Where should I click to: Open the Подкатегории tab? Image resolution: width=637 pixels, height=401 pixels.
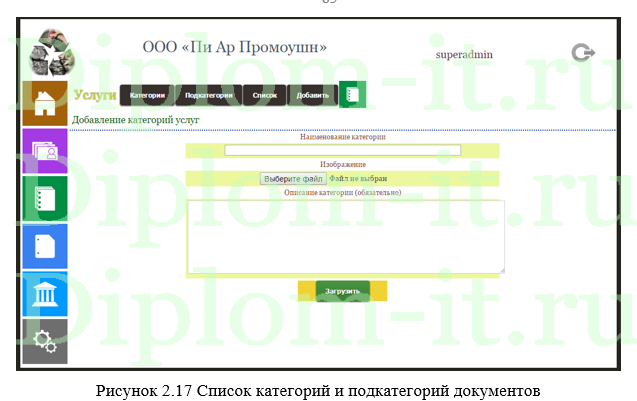209,95
